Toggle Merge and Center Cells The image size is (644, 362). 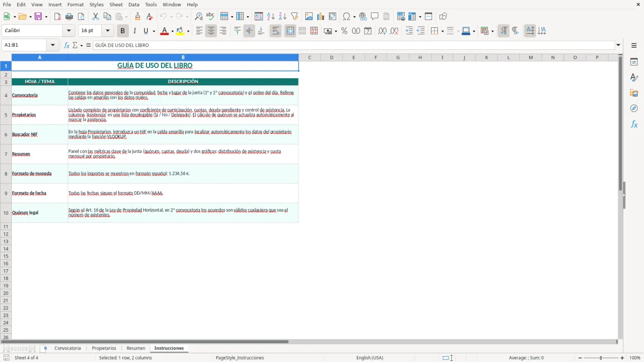tap(290, 31)
